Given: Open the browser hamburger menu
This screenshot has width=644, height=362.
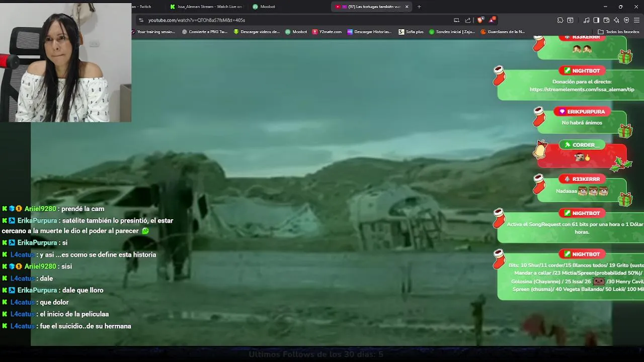Looking at the screenshot, I should click(x=636, y=20).
